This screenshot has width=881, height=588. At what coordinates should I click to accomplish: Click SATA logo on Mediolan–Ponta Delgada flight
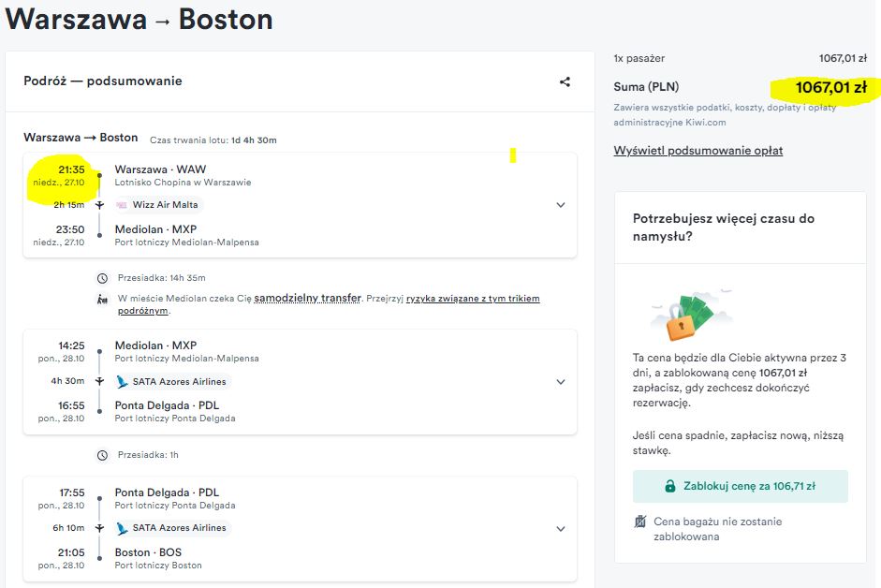122,382
